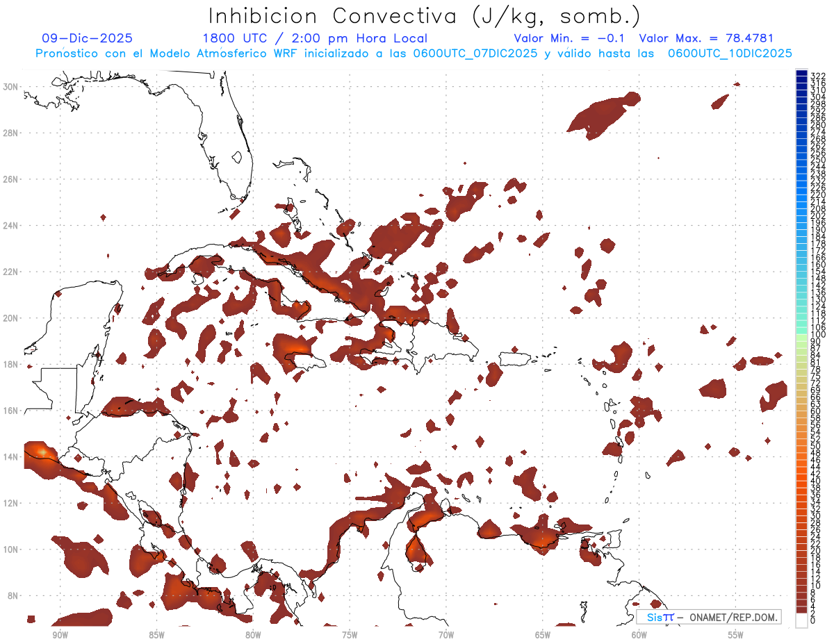Click the 'Pronostico con el Modelo Atmosferico WRF' line
This screenshot has height=644, width=834.
tap(413, 53)
